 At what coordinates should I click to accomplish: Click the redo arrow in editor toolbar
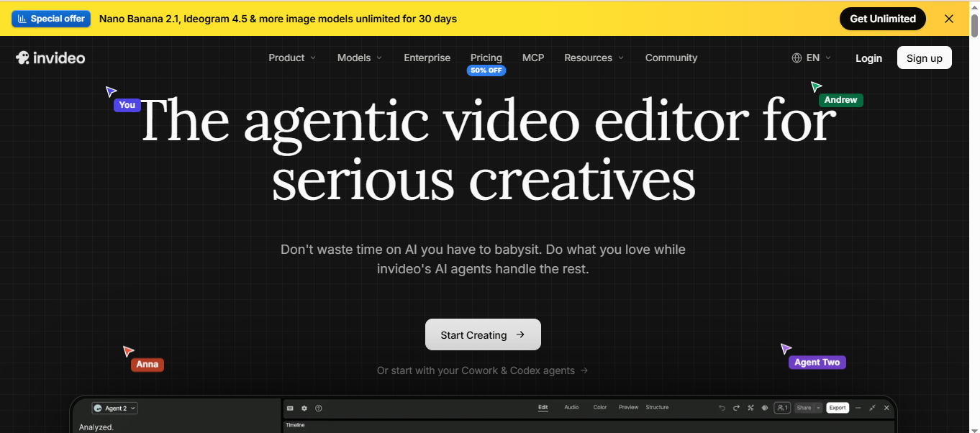coord(736,408)
